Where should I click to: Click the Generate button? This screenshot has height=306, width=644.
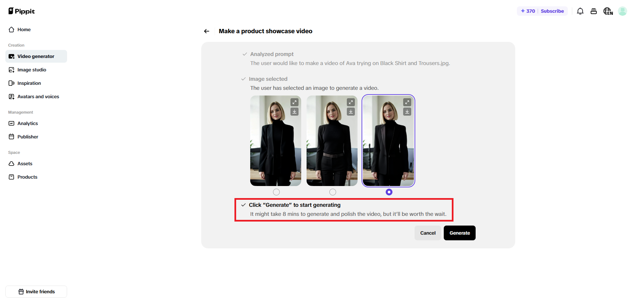[x=460, y=233]
